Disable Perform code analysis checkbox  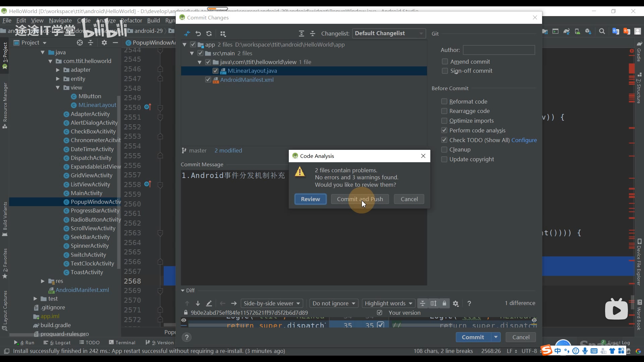444,130
